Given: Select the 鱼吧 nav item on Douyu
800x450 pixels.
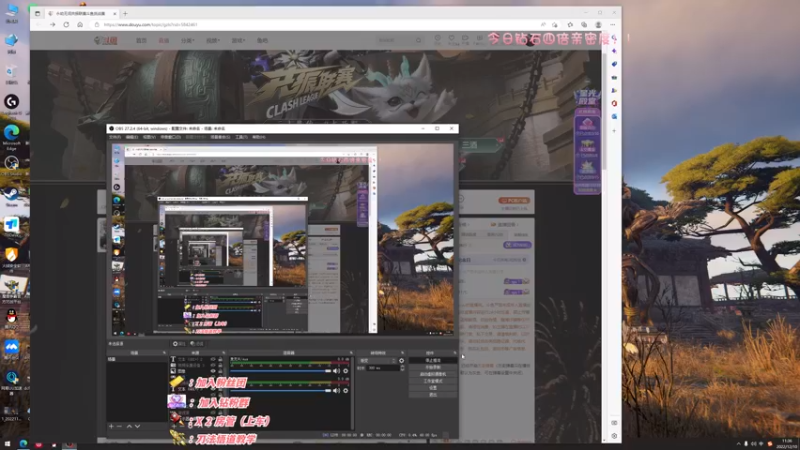Looking at the screenshot, I should pyautogui.click(x=262, y=40).
